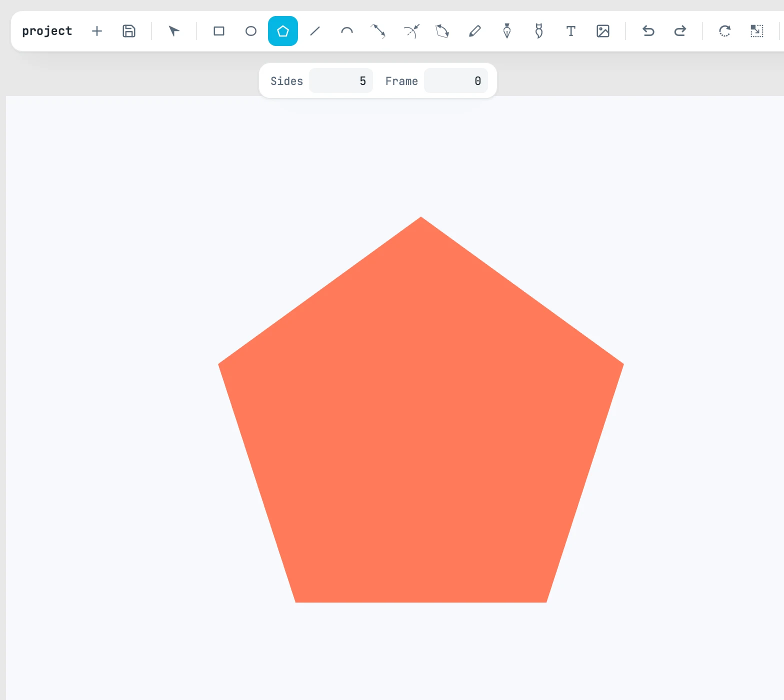Save the project with the disk icon
This screenshot has height=700, width=784.
click(x=129, y=31)
